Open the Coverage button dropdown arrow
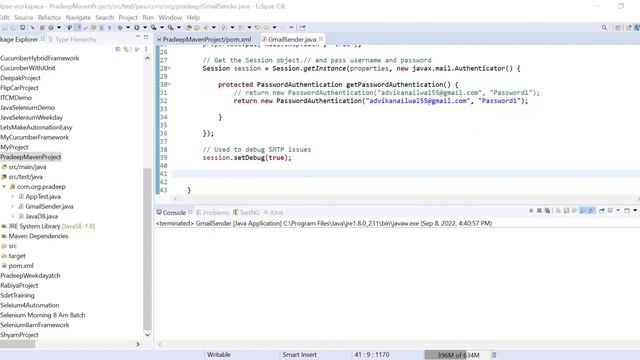The width and height of the screenshot is (640, 360). point(162,28)
